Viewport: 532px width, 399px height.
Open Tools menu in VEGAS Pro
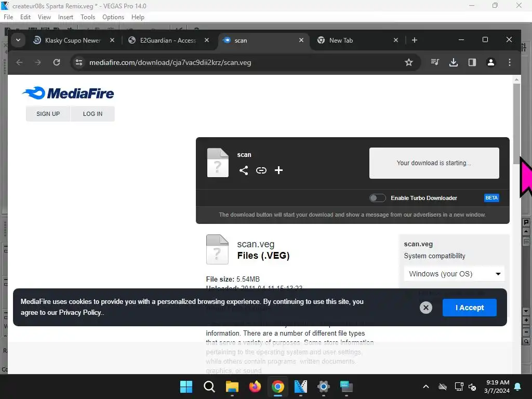[87, 17]
